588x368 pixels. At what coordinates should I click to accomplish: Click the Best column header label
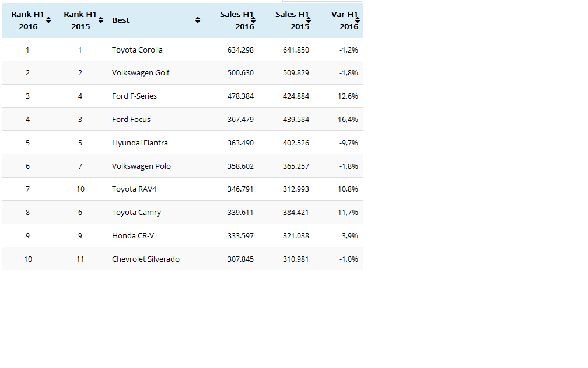click(x=121, y=20)
